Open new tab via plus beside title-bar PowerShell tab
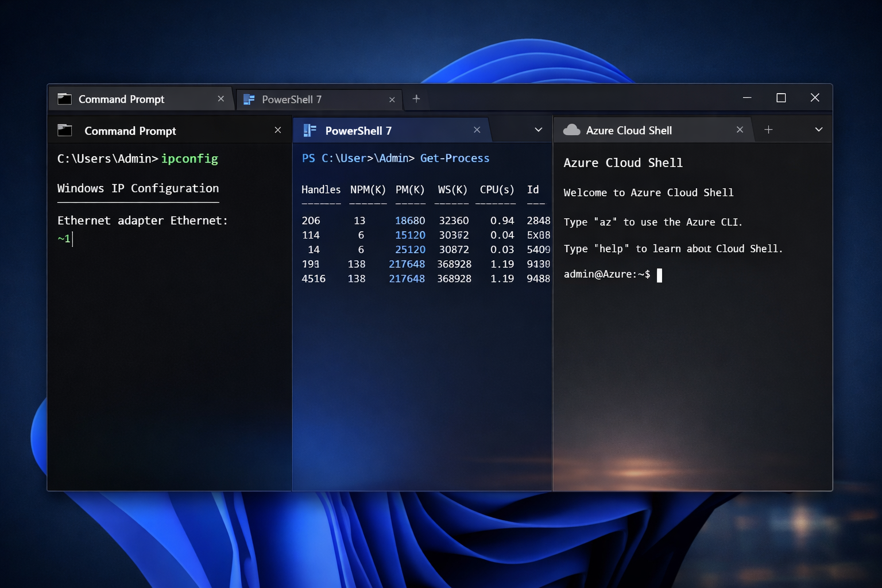Screen dimensions: 882x588 pos(416,99)
